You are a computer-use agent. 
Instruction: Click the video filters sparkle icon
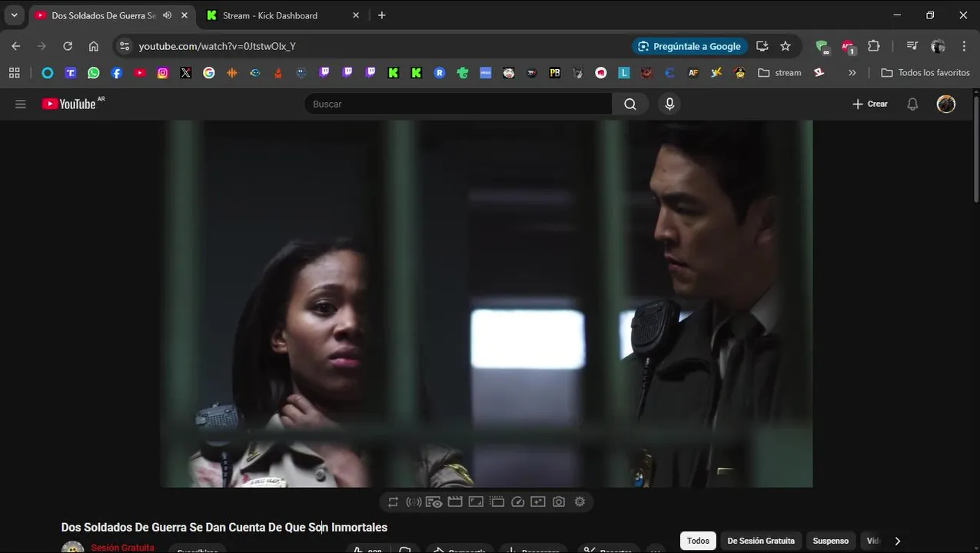tap(538, 502)
